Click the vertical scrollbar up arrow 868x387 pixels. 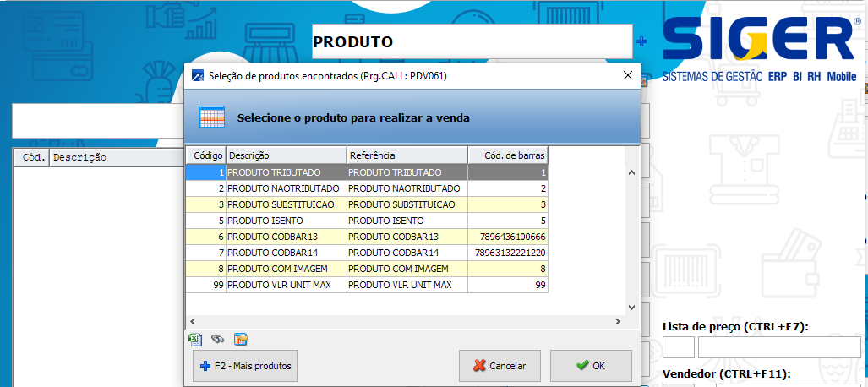632,172
